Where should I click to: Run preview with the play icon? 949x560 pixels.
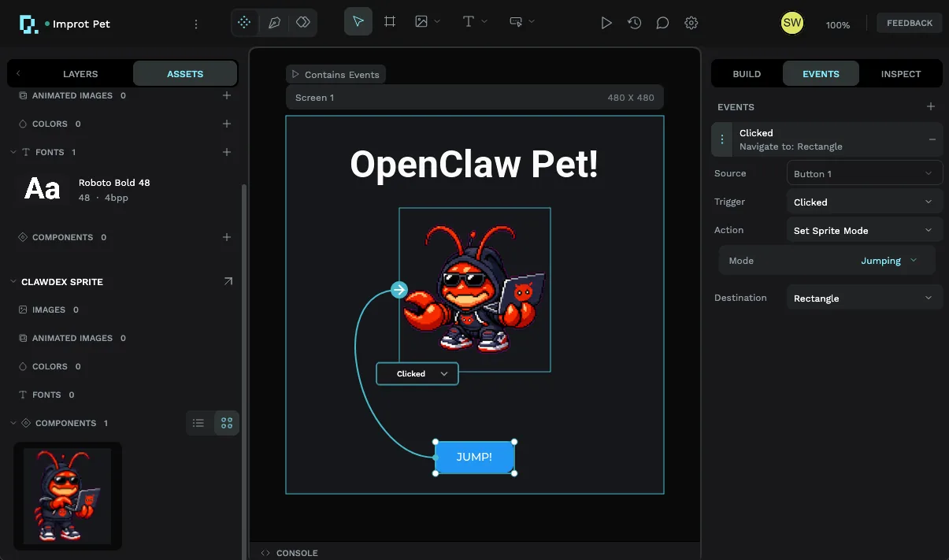coord(606,23)
